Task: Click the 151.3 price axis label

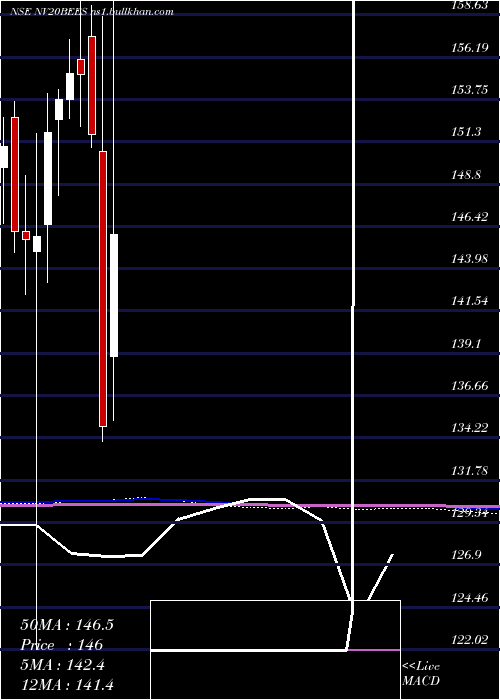Action: point(467,132)
